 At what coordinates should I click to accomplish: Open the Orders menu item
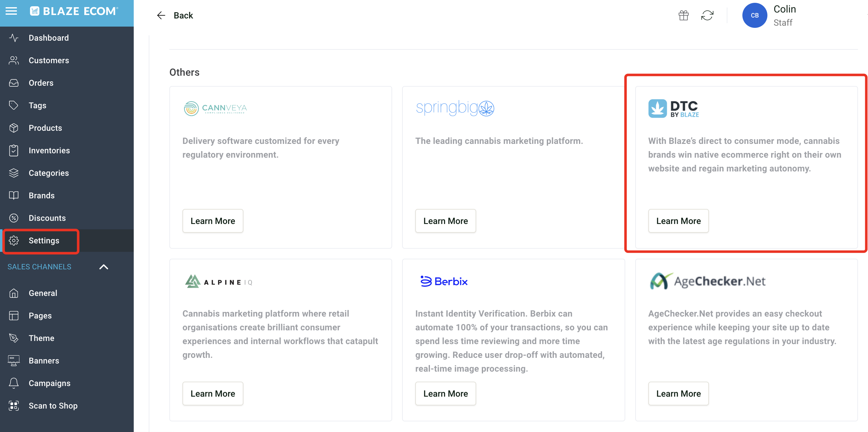coord(67,83)
